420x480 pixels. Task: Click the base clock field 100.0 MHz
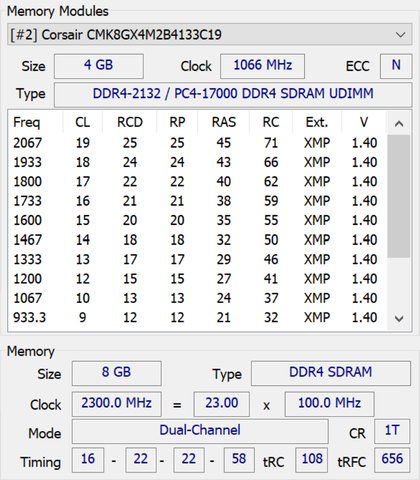[x=329, y=404]
